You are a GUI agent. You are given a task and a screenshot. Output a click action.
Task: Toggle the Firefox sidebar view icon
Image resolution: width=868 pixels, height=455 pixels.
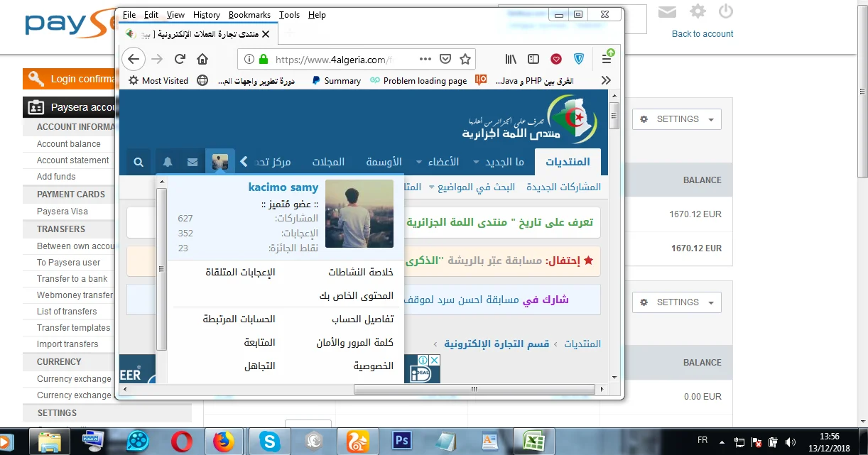click(x=533, y=59)
